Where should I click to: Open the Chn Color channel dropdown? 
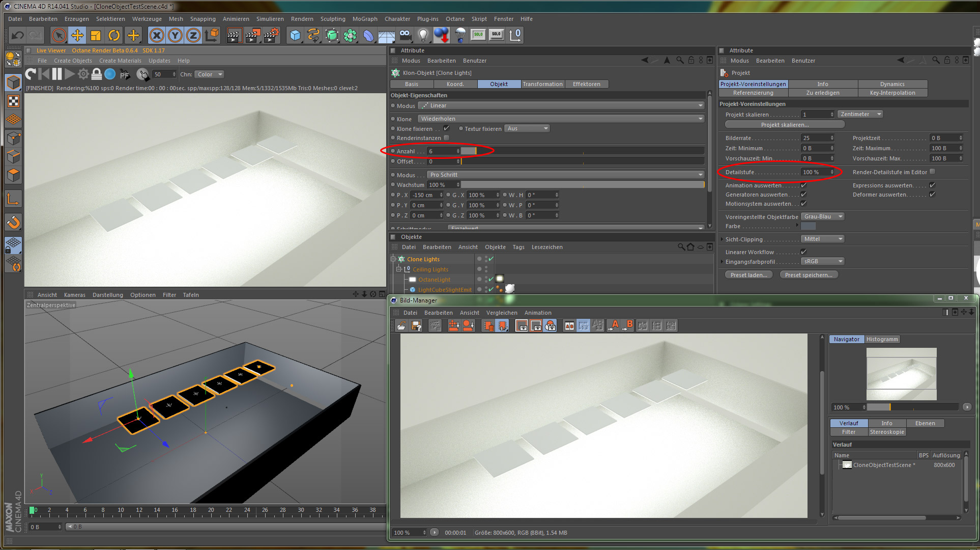tap(210, 74)
